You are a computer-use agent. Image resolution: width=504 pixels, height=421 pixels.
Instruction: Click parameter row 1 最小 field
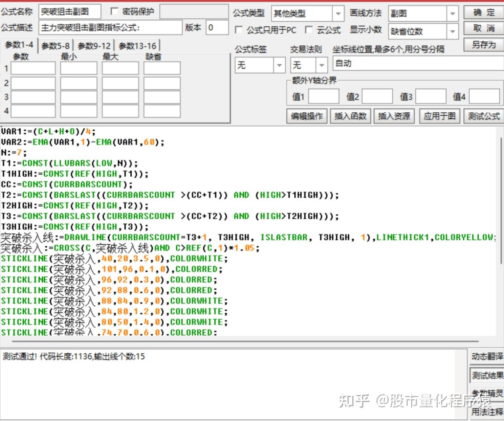79,68
